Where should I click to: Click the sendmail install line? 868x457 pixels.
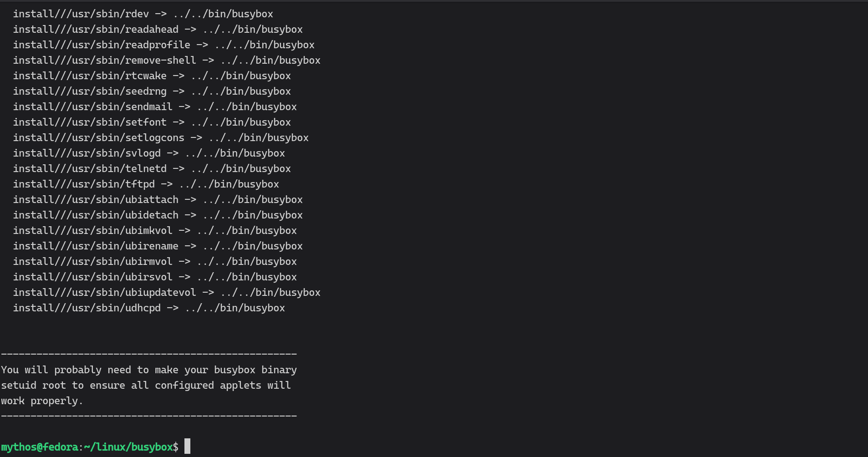point(155,107)
